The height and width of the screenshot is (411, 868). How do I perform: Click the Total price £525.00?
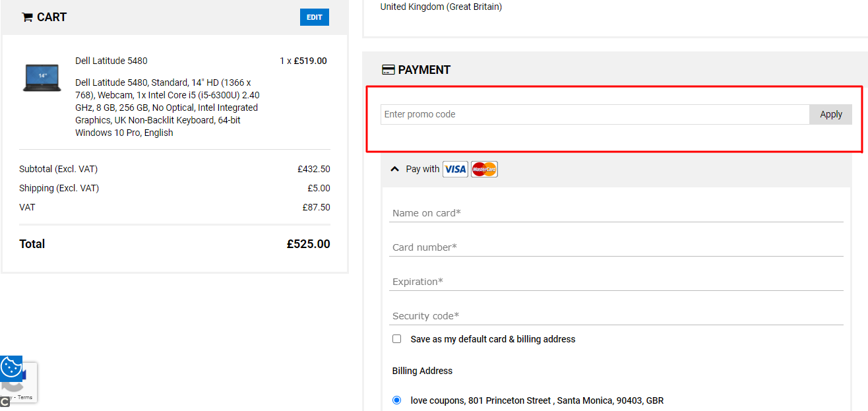308,244
